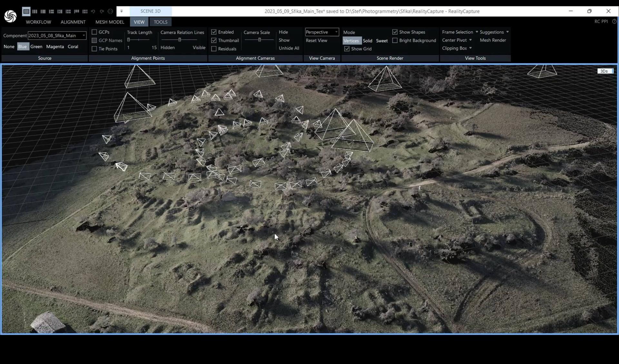
Task: Adjust the Camera Relation Lines slider
Action: click(x=180, y=40)
